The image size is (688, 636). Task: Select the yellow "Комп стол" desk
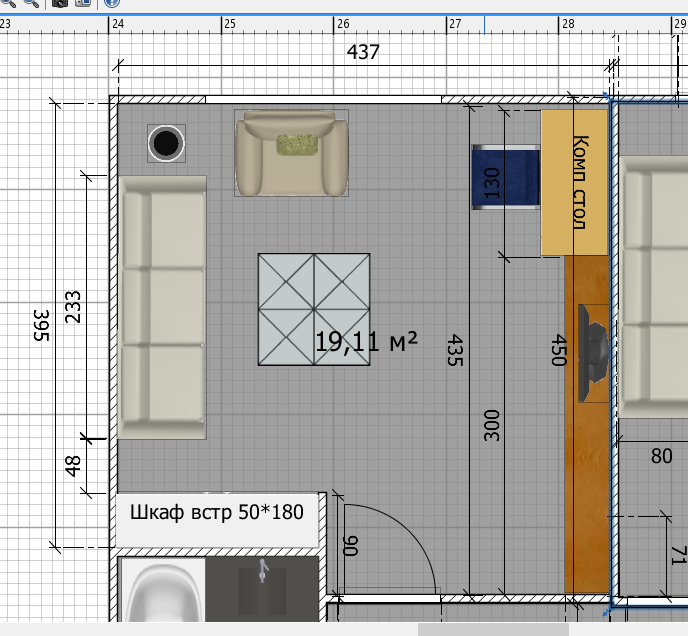tap(574, 183)
